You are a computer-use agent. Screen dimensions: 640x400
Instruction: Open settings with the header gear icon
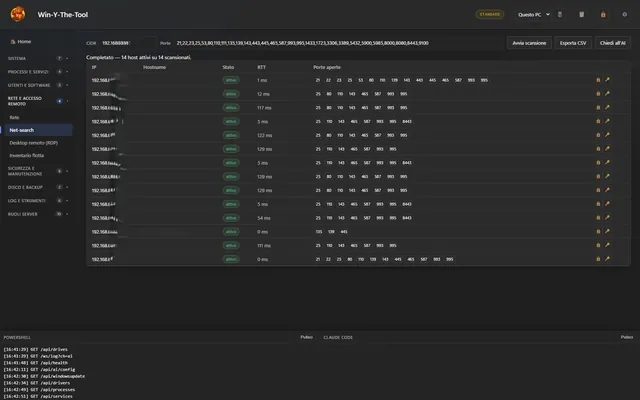tap(624, 15)
